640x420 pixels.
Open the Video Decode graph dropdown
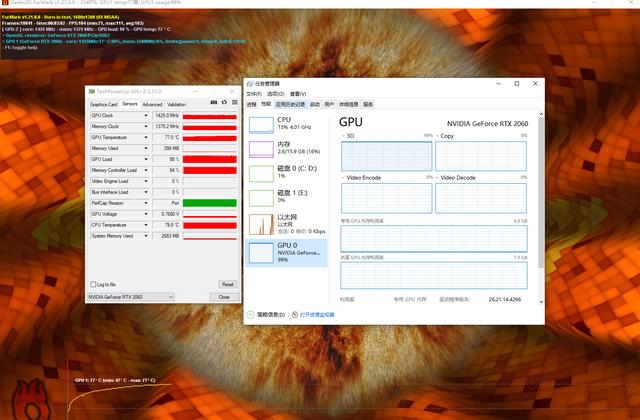click(438, 178)
